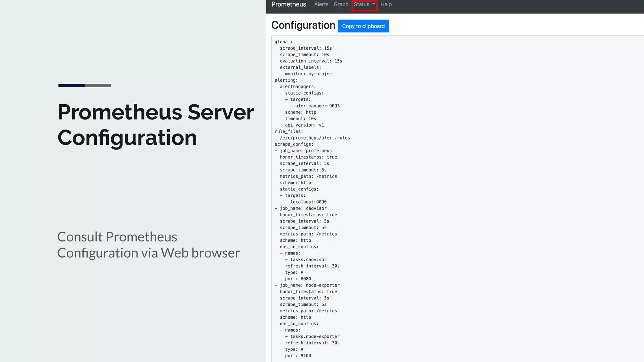
Task: Open the Help link in navbar
Action: [x=386, y=4]
